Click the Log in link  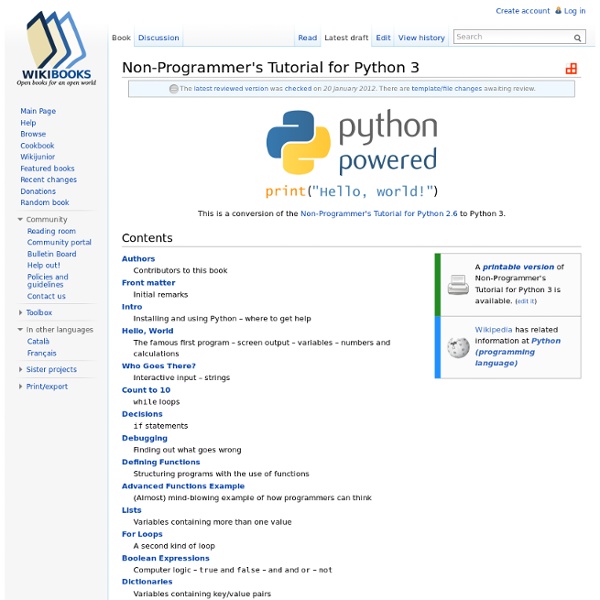click(574, 11)
